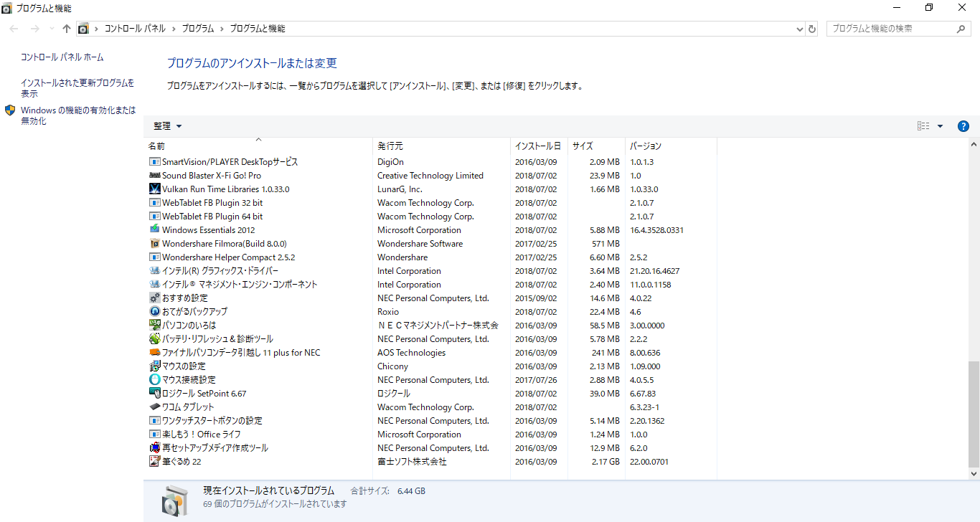Click the ロジクール SetPoint 6.67 icon
The width and height of the screenshot is (980, 522).
(x=154, y=394)
